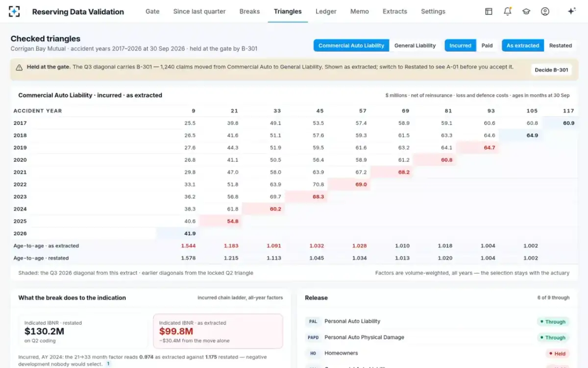Image resolution: width=588 pixels, height=368 pixels.
Task: Click red cell 60.2 in 2024 row
Action: pos(264,209)
